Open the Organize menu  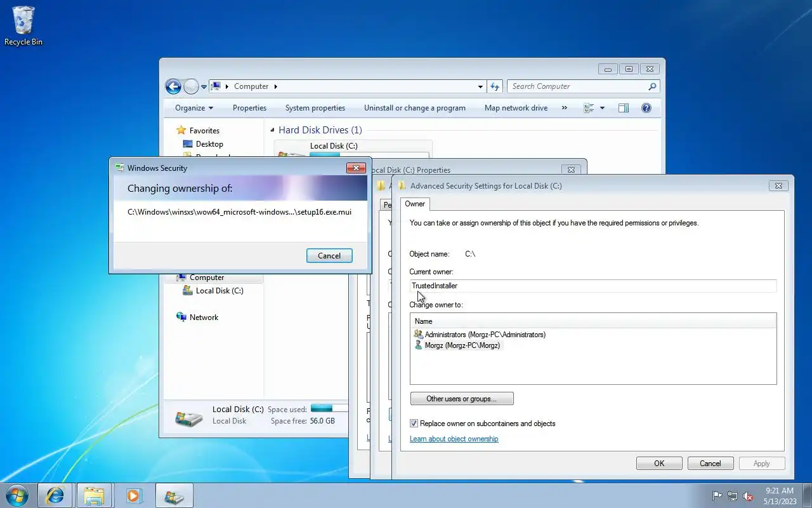(194, 108)
